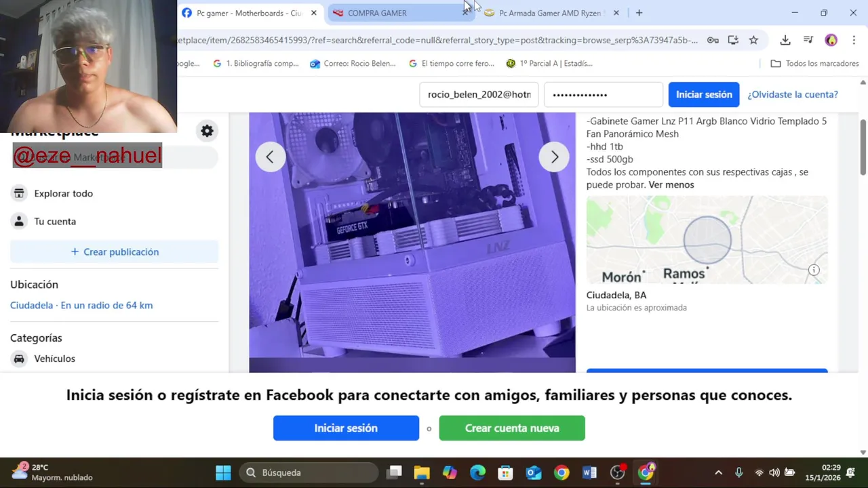Click the first Chrome icon on the taskbar
Image resolution: width=868 pixels, height=488 pixels.
(x=561, y=472)
